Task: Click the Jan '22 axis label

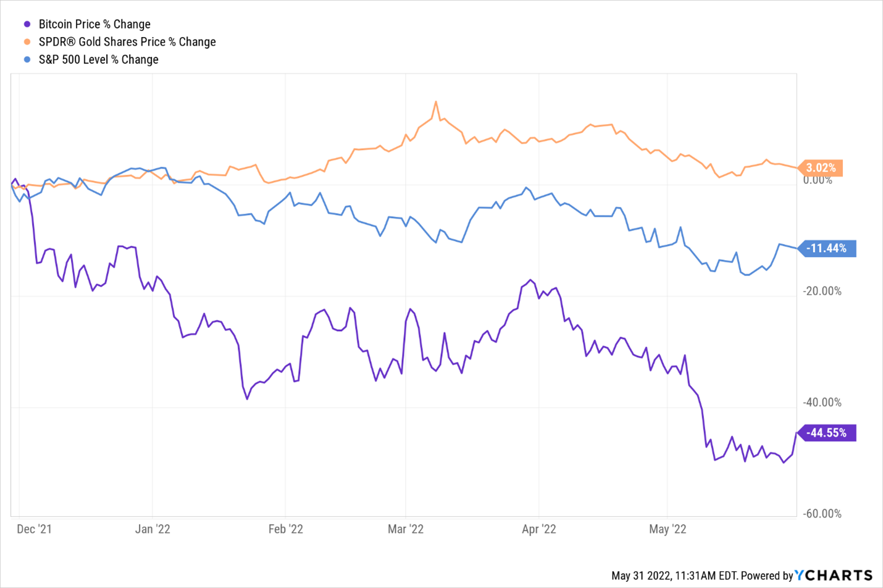Action: point(153,529)
